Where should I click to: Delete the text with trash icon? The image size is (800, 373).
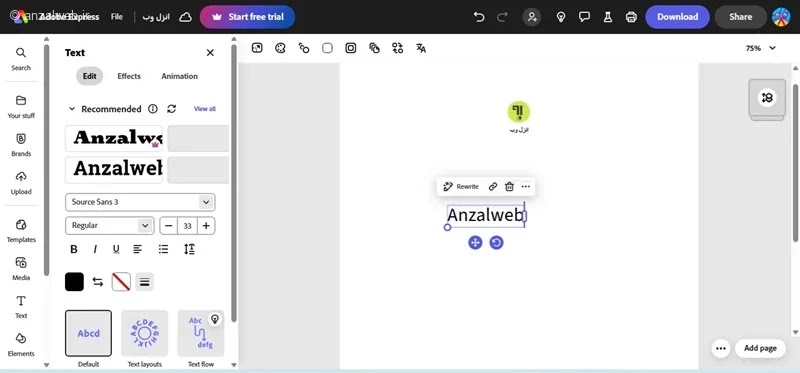tap(509, 187)
